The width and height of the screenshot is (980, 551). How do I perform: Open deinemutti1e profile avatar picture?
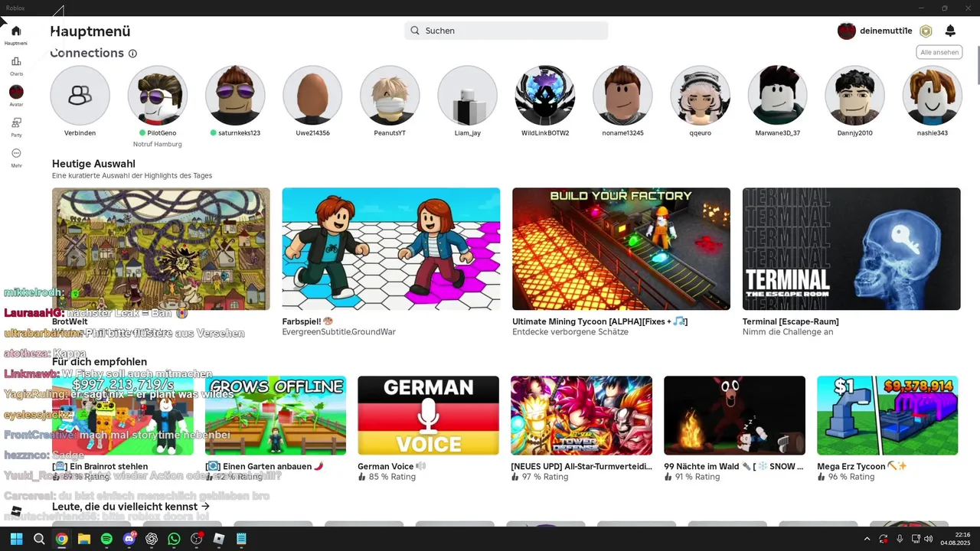(x=846, y=31)
